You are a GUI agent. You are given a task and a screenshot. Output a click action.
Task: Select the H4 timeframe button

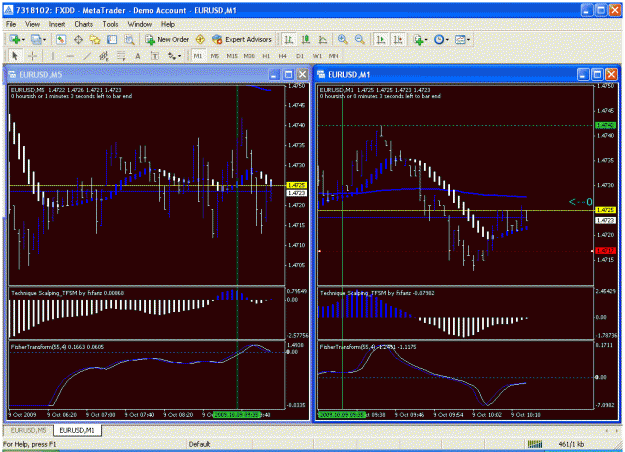pos(283,56)
